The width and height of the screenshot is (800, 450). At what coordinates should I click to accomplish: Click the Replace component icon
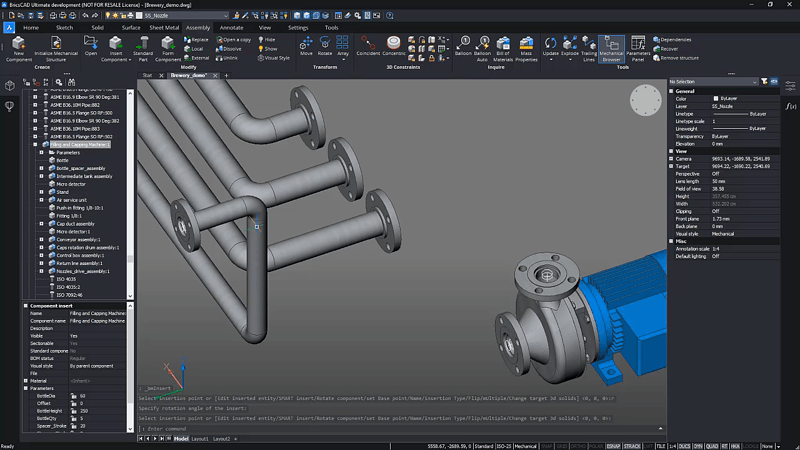pyautogui.click(x=196, y=39)
